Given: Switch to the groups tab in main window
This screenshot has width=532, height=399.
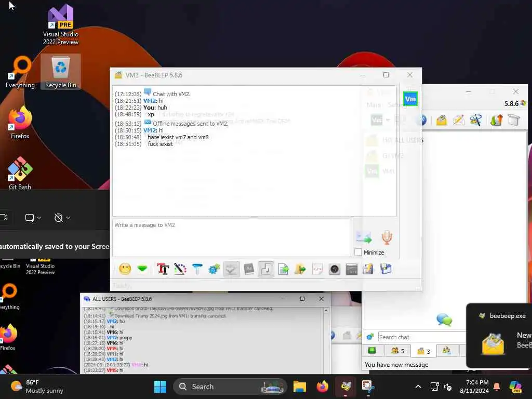Looking at the screenshot, I should click(447, 351).
